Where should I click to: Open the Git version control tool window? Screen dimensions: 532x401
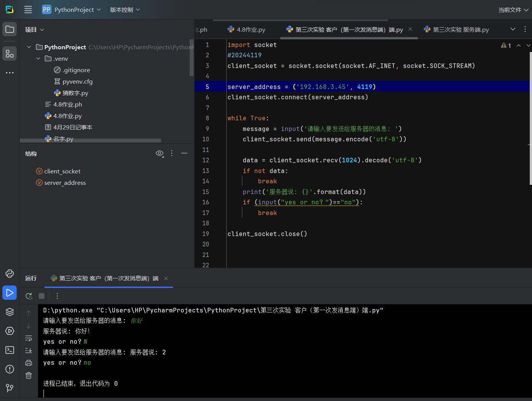click(10, 388)
